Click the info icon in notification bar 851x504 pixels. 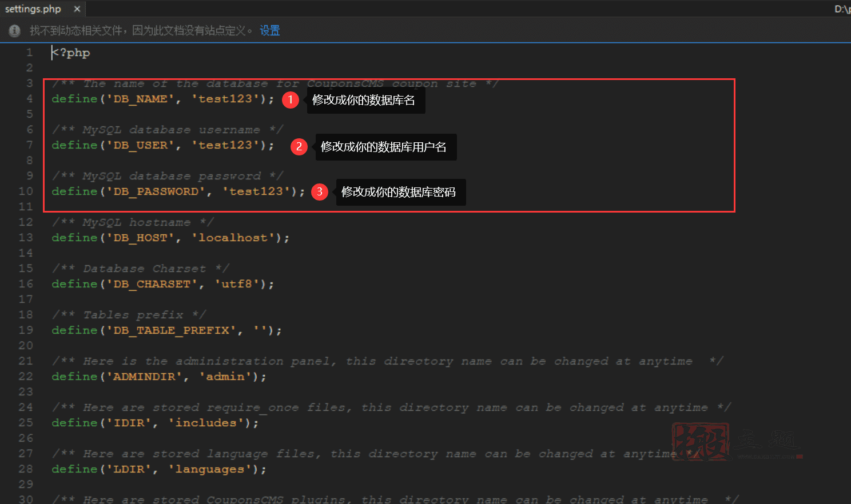click(x=15, y=31)
